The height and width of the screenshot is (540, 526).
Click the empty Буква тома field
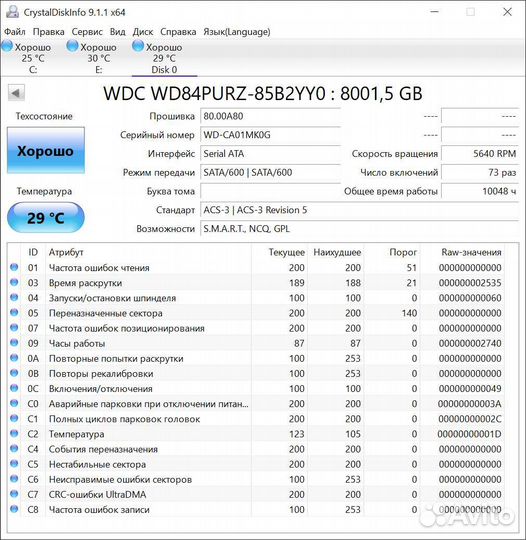pos(270,191)
